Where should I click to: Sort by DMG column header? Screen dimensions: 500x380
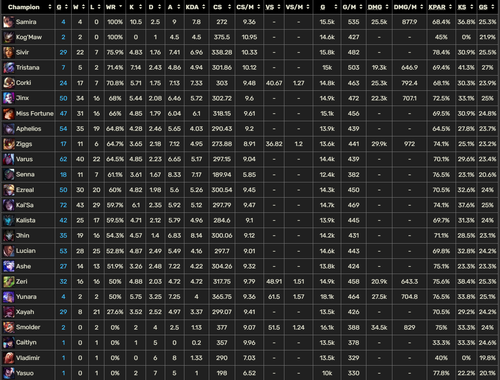(x=379, y=7)
